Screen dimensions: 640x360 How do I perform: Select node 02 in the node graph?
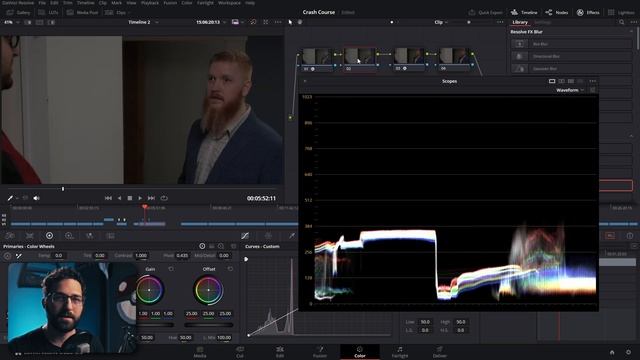point(360,60)
